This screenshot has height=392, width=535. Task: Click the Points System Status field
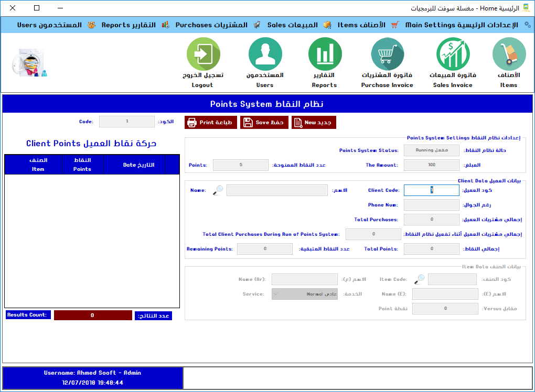432,150
